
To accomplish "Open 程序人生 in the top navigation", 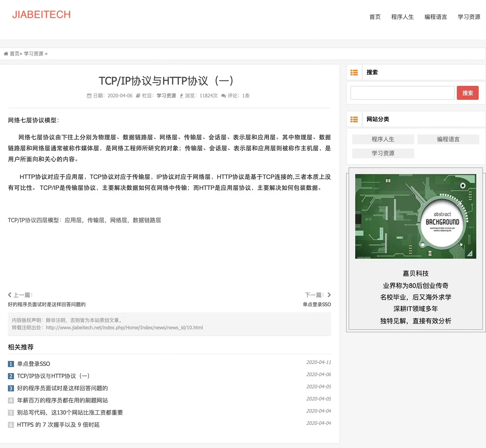I will [403, 17].
